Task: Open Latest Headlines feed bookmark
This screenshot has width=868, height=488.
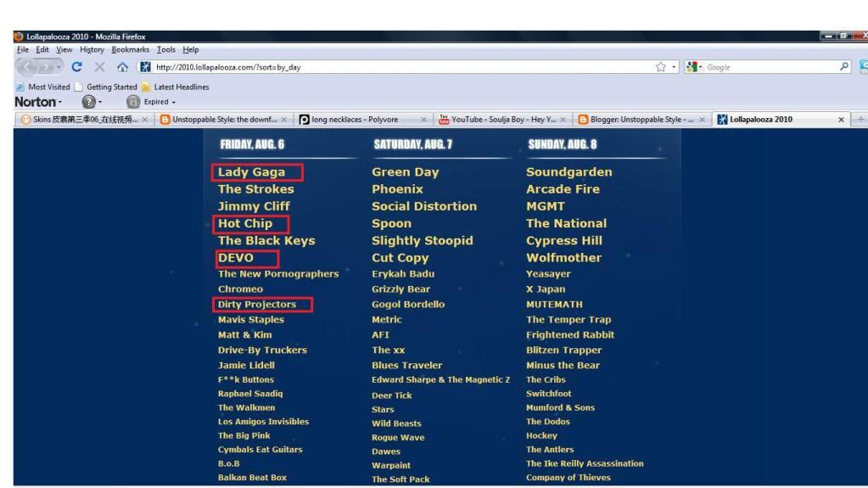Action: coord(176,87)
